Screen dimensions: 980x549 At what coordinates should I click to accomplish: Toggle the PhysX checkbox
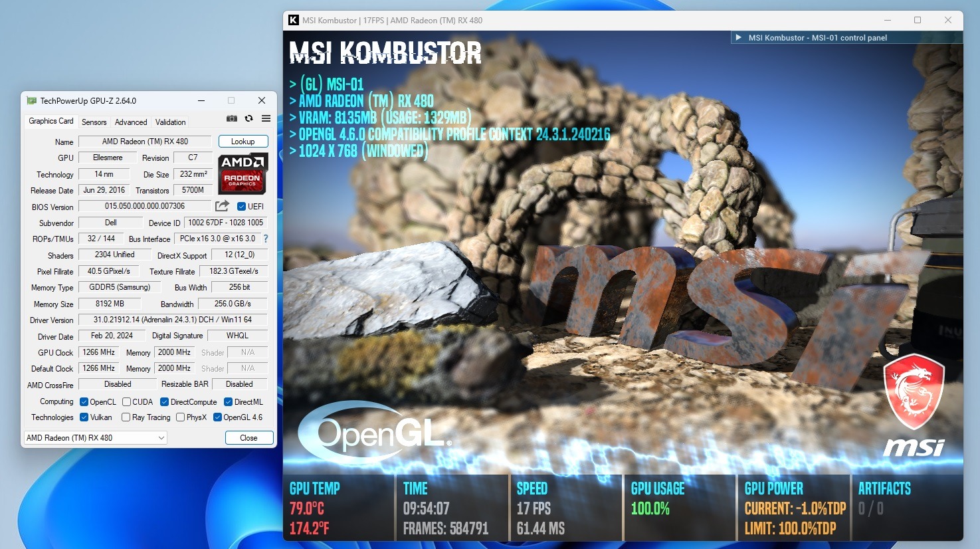[180, 417]
